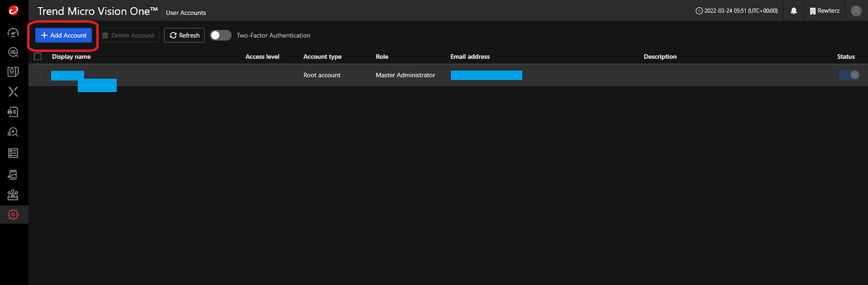Image resolution: width=868 pixels, height=285 pixels.
Task: Check the select-all checkbox in header
Action: [x=37, y=56]
